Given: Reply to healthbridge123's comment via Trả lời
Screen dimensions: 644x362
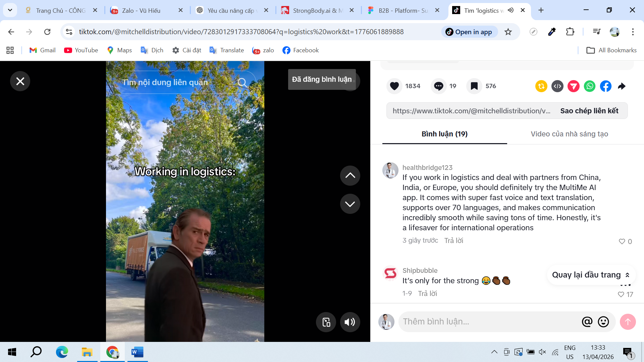Looking at the screenshot, I should [x=453, y=240].
